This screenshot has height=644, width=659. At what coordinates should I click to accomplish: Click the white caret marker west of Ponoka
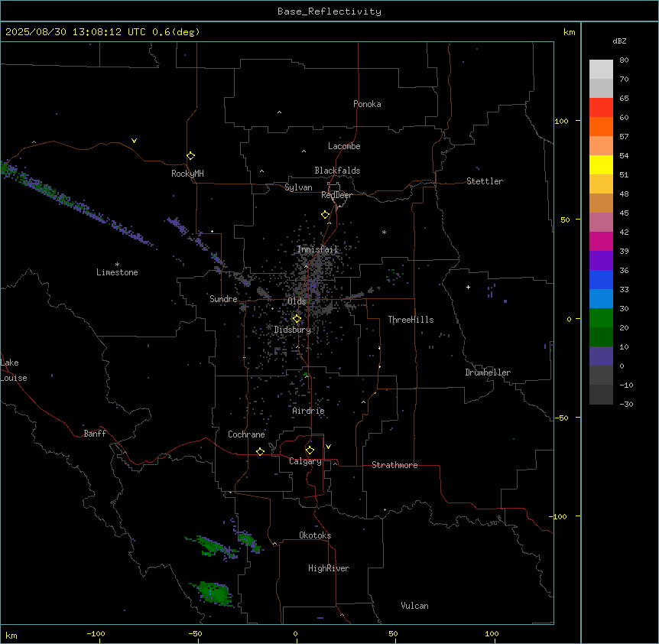point(280,112)
